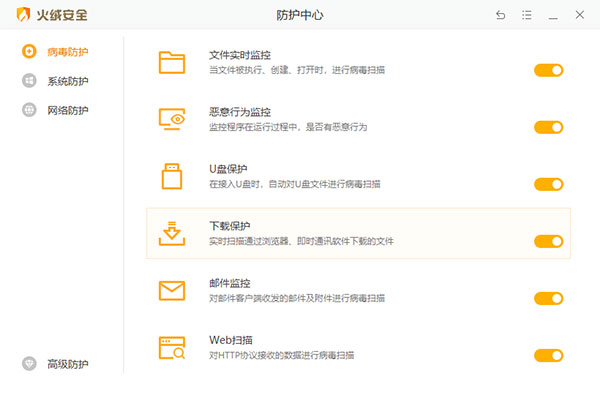Click the 邮件监控 envelope icon
This screenshot has width=600, height=395.
(x=172, y=291)
